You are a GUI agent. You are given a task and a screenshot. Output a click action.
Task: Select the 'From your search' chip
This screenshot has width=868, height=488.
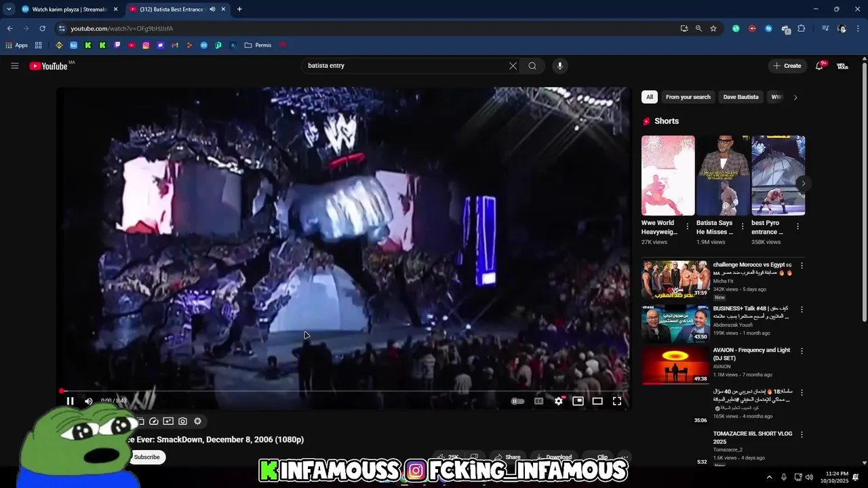(688, 97)
